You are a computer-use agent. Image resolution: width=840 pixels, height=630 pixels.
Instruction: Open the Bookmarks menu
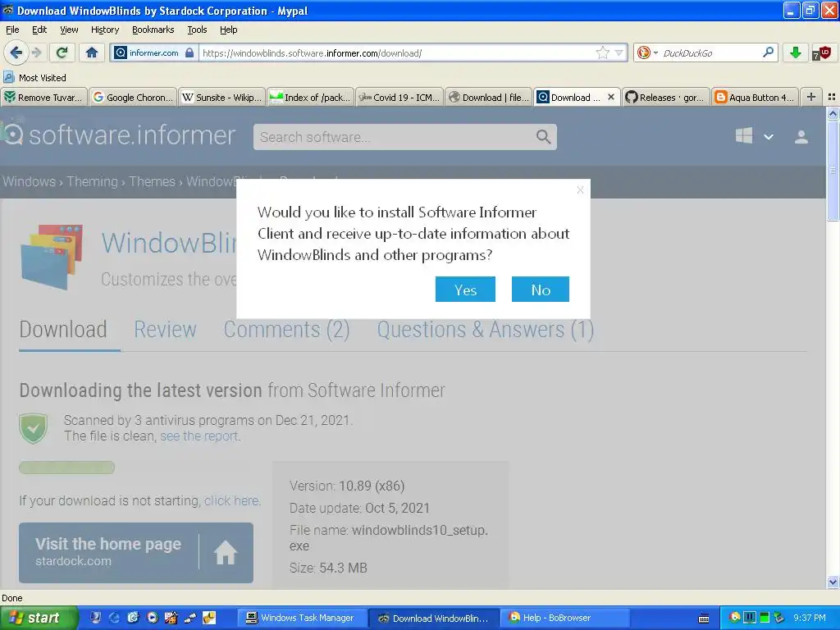153,30
